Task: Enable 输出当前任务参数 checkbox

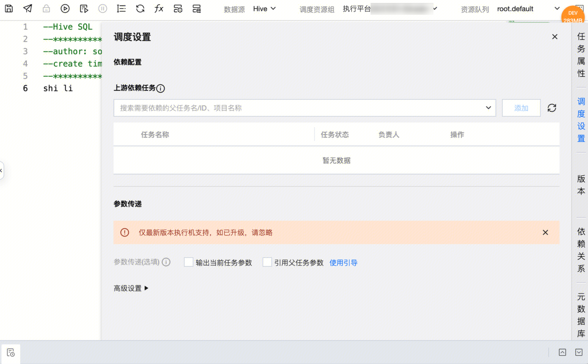Action: pyautogui.click(x=189, y=262)
